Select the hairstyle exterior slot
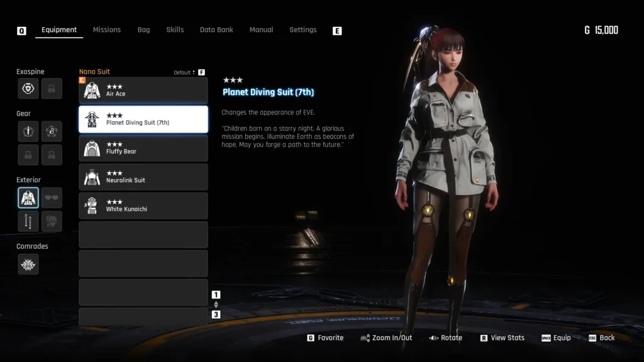This screenshot has height=362, width=644. 52,221
